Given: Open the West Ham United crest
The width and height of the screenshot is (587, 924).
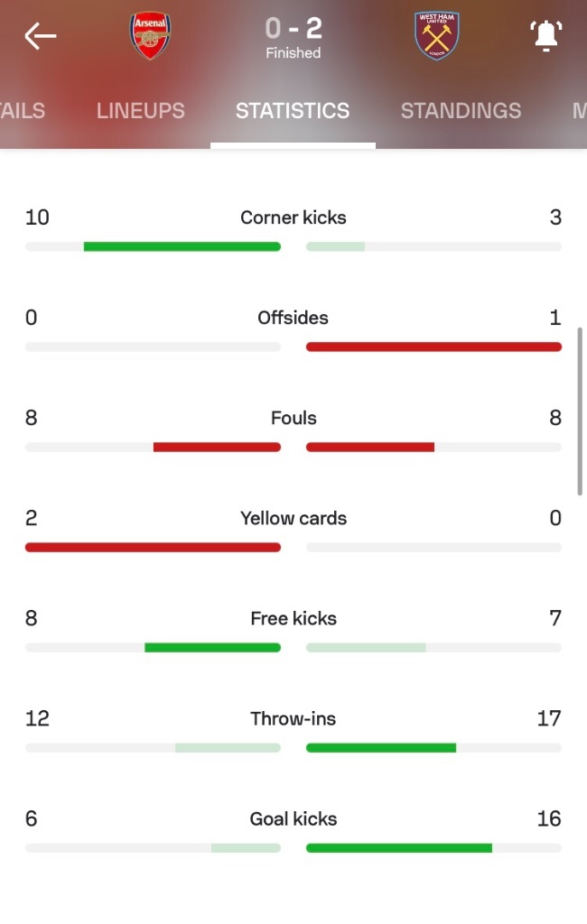Looking at the screenshot, I should point(436,35).
